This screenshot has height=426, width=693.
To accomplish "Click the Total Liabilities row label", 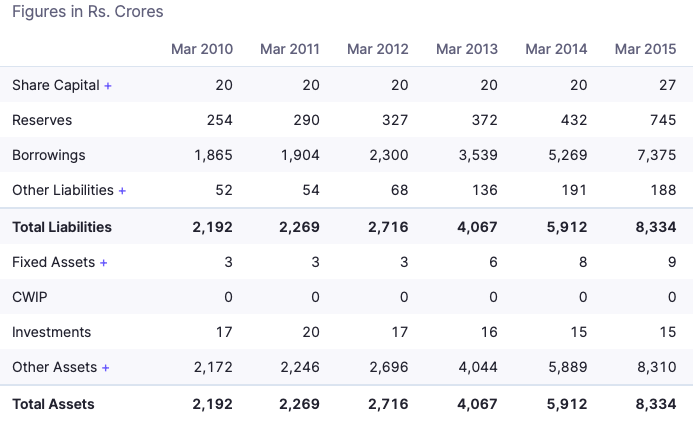I will (x=62, y=228).
